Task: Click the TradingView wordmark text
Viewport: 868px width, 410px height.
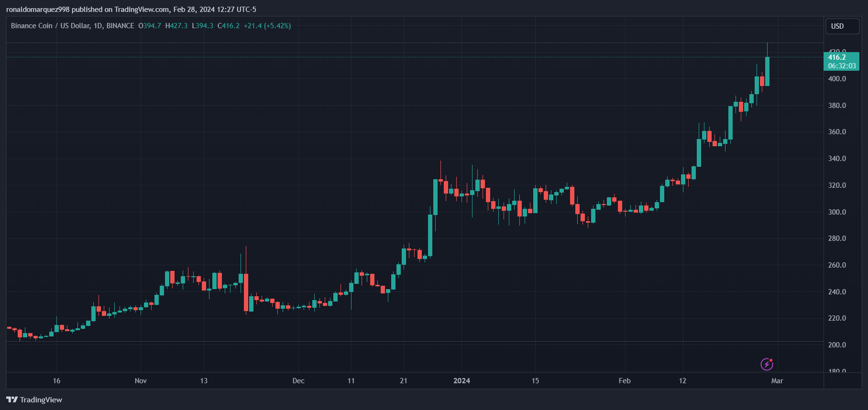Action: [x=41, y=399]
